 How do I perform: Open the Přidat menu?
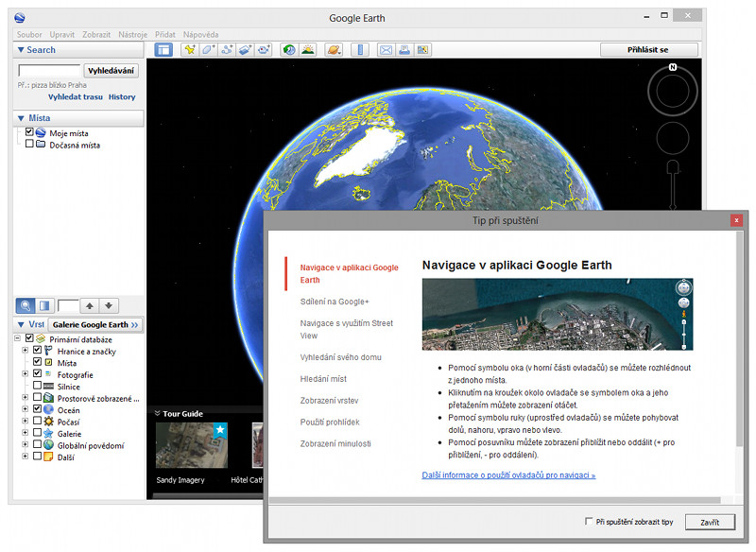click(x=165, y=35)
